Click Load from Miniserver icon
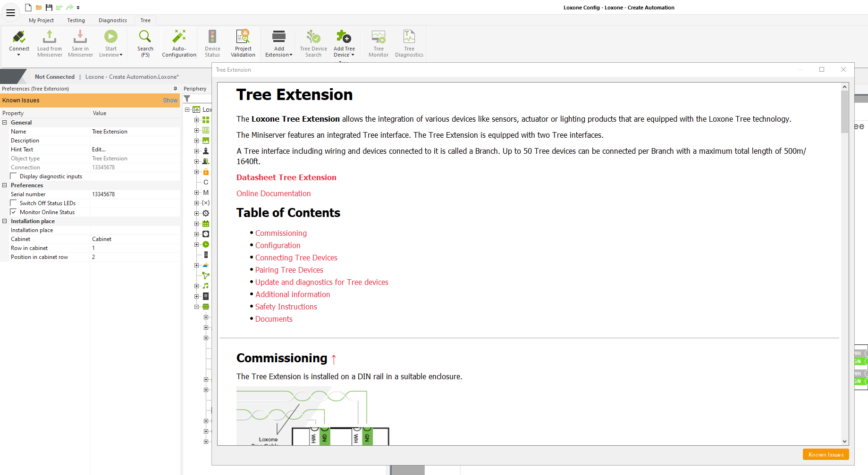The width and height of the screenshot is (868, 475). 50,38
